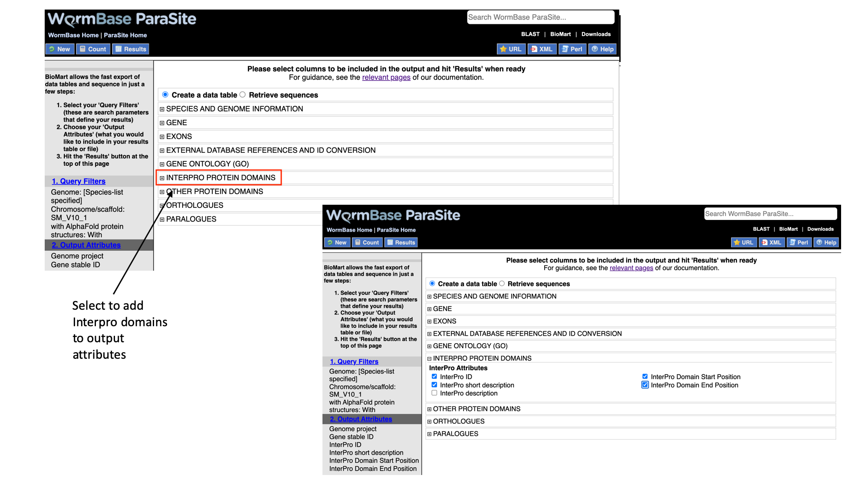
Task: Click ParaSite Home link in lower screenshot
Action: pos(396,230)
